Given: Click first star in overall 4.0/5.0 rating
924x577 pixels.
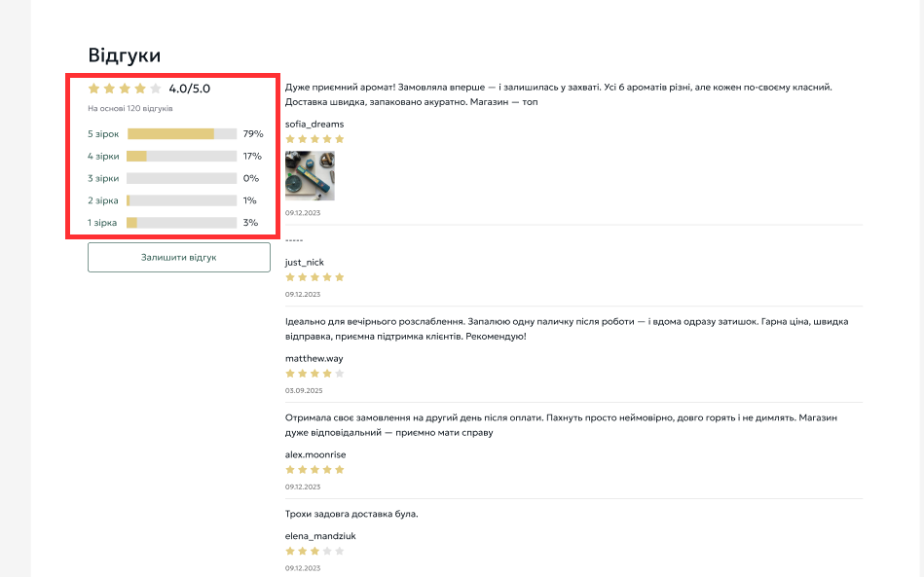Looking at the screenshot, I should point(94,89).
